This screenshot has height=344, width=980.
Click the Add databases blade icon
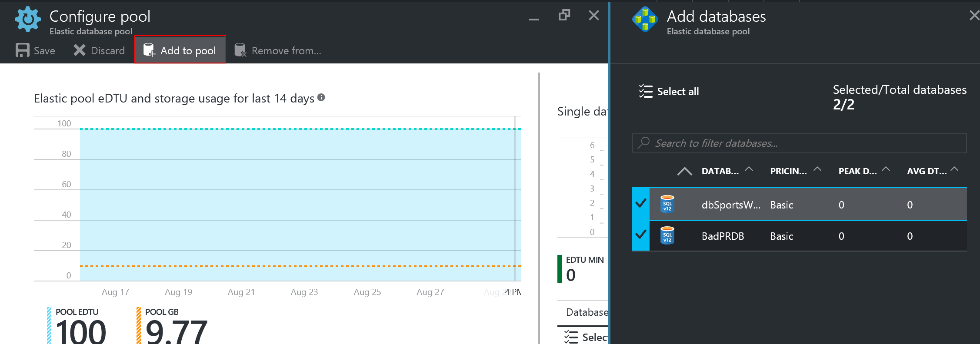tap(645, 19)
